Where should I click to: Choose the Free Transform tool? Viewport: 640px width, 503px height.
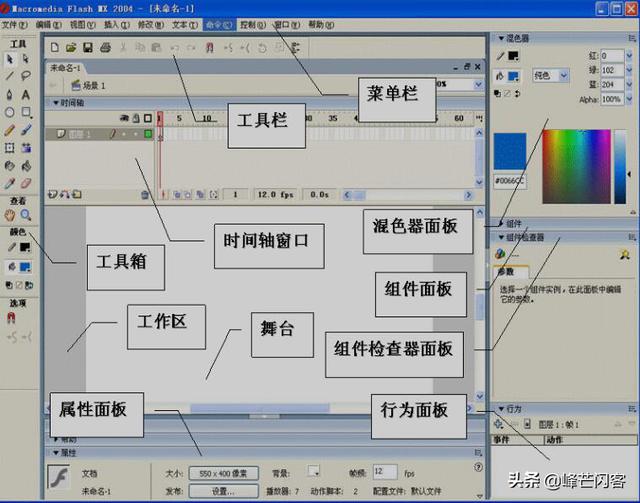[x=10, y=148]
